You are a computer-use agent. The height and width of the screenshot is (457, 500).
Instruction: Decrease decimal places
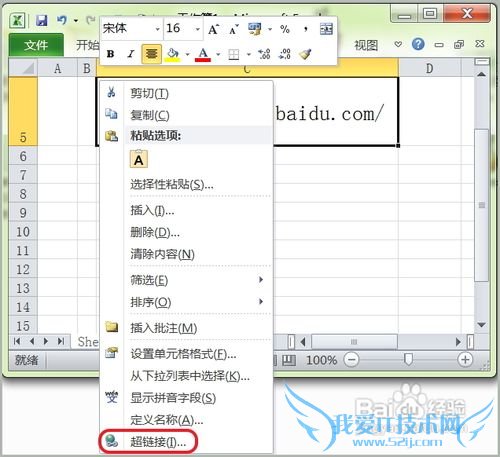click(285, 54)
